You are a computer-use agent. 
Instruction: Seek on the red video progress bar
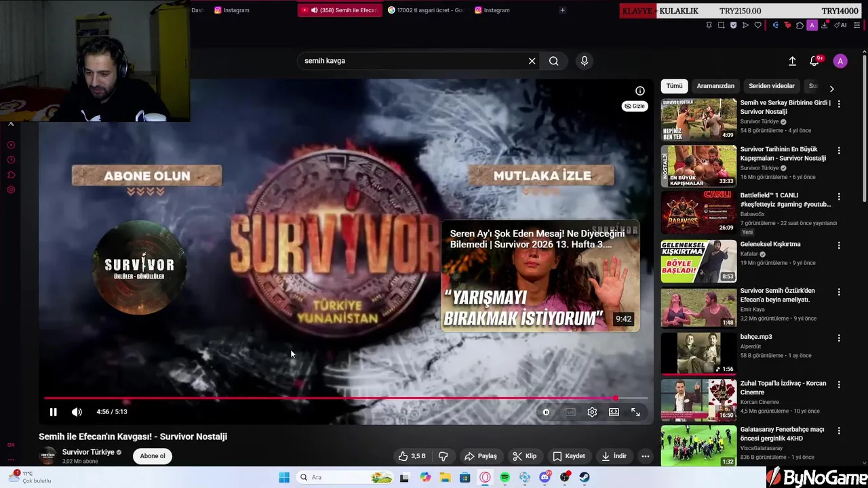(x=346, y=399)
